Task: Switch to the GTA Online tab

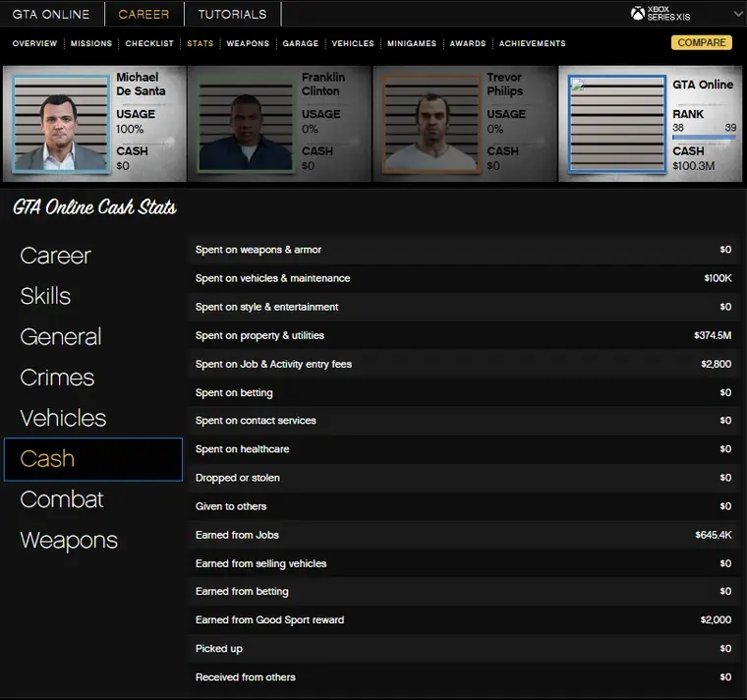Action: [x=51, y=14]
